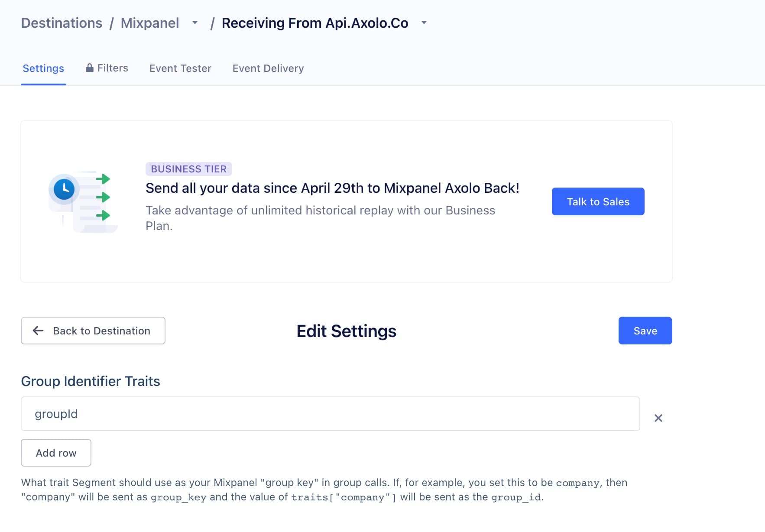Save the edited settings
The image size is (765, 532).
(645, 331)
